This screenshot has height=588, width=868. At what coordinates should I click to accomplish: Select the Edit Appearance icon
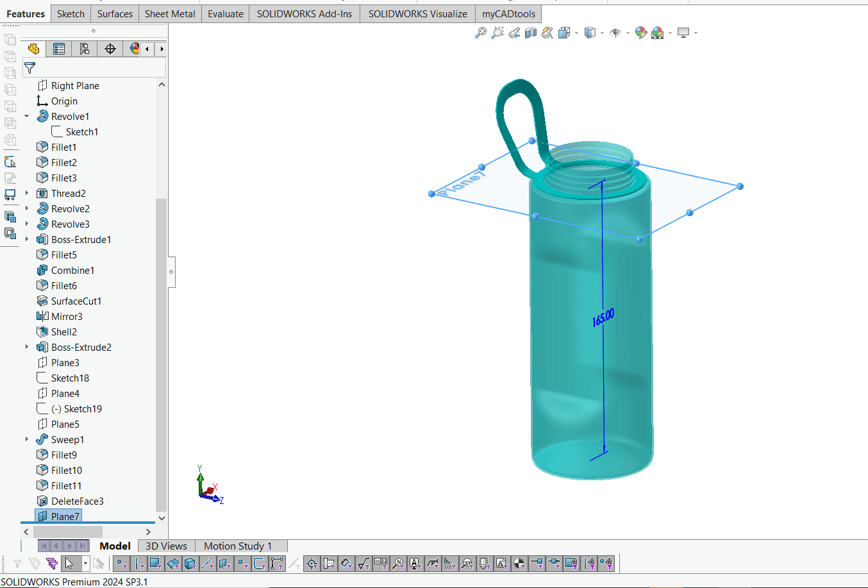pyautogui.click(x=641, y=33)
